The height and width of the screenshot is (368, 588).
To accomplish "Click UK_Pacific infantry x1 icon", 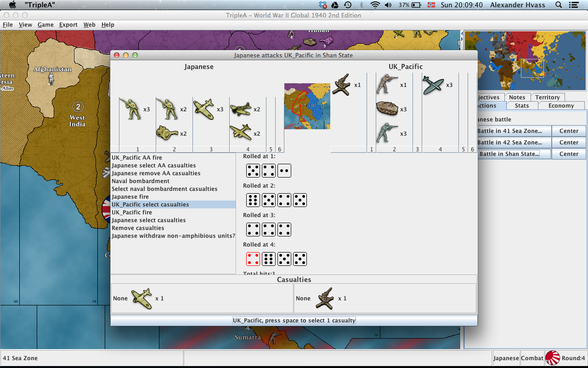I will pyautogui.click(x=387, y=85).
